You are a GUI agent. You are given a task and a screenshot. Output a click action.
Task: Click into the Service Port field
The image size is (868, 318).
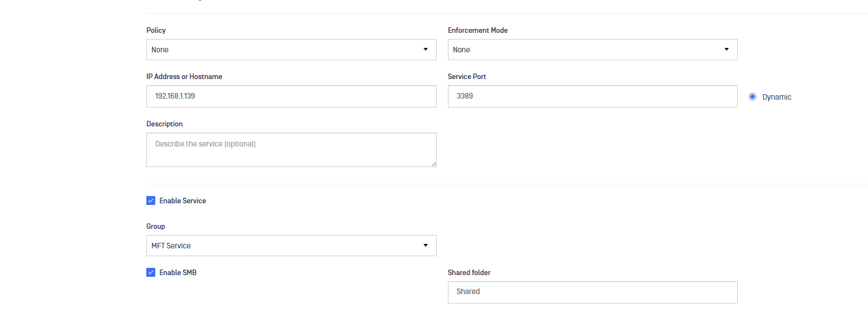(x=593, y=96)
